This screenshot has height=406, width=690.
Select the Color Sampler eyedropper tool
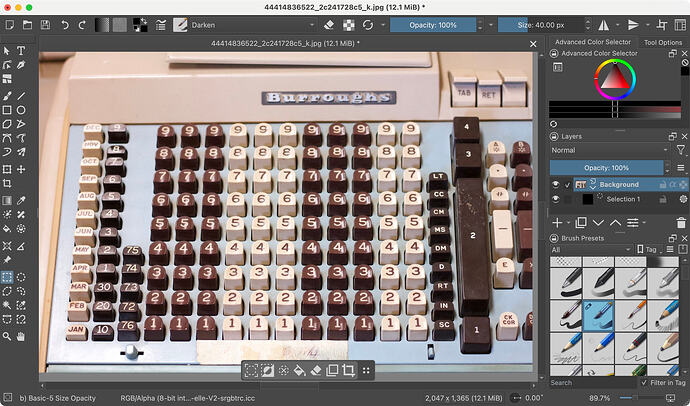click(21, 201)
